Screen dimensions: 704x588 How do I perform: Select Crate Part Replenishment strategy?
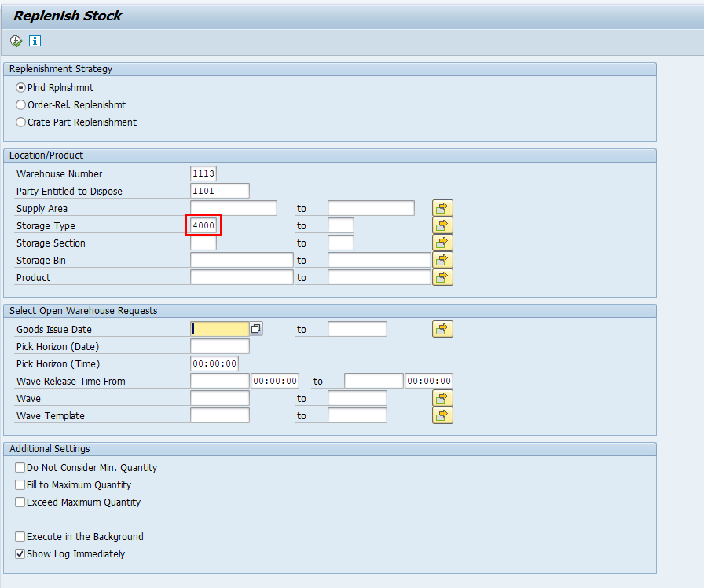pyautogui.click(x=20, y=122)
